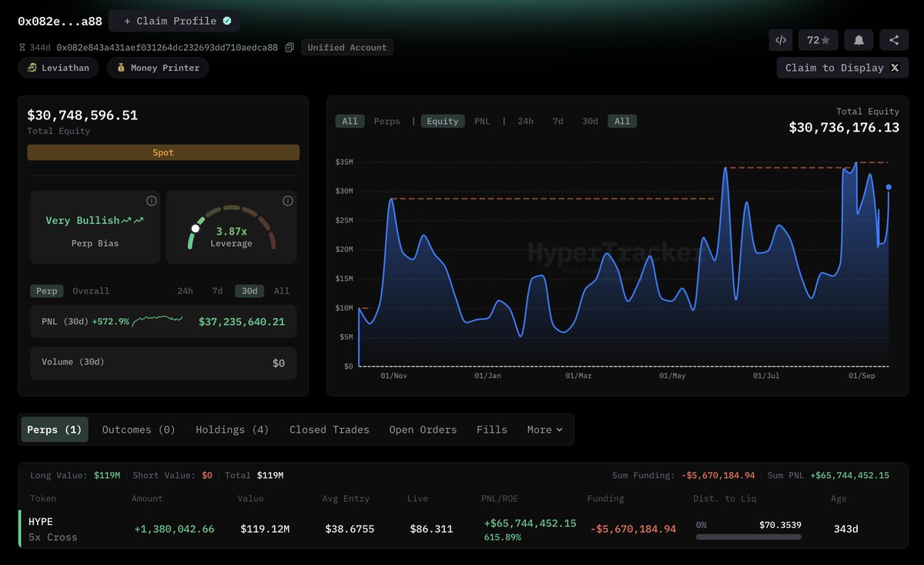This screenshot has width=924, height=565.
Task: Set PNL stats period to 30d
Action: pyautogui.click(x=249, y=291)
